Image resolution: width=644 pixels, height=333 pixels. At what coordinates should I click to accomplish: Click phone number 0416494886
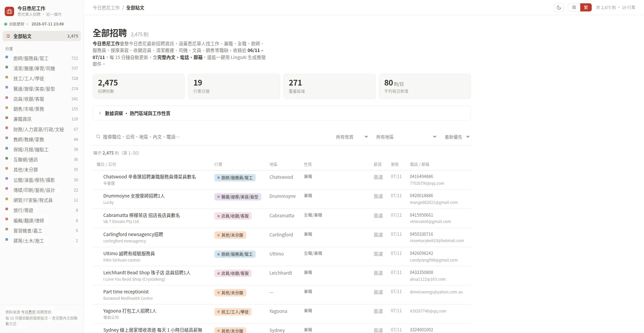[421, 176]
